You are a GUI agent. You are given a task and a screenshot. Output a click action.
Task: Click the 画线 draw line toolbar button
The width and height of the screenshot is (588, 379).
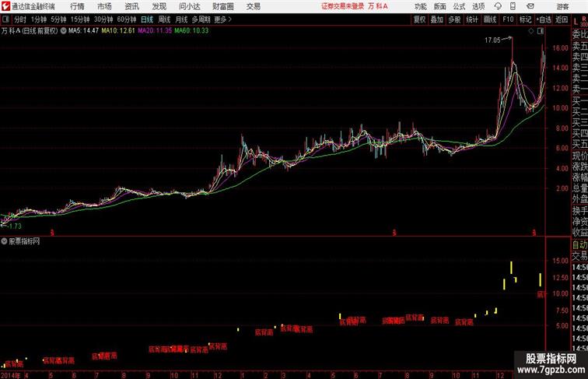point(490,19)
